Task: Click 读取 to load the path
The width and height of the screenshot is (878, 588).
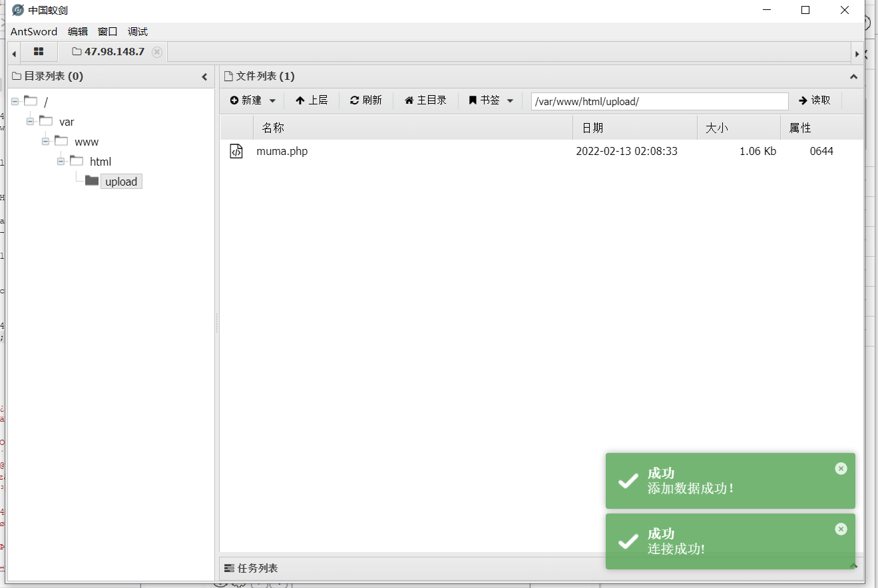Action: click(x=815, y=100)
